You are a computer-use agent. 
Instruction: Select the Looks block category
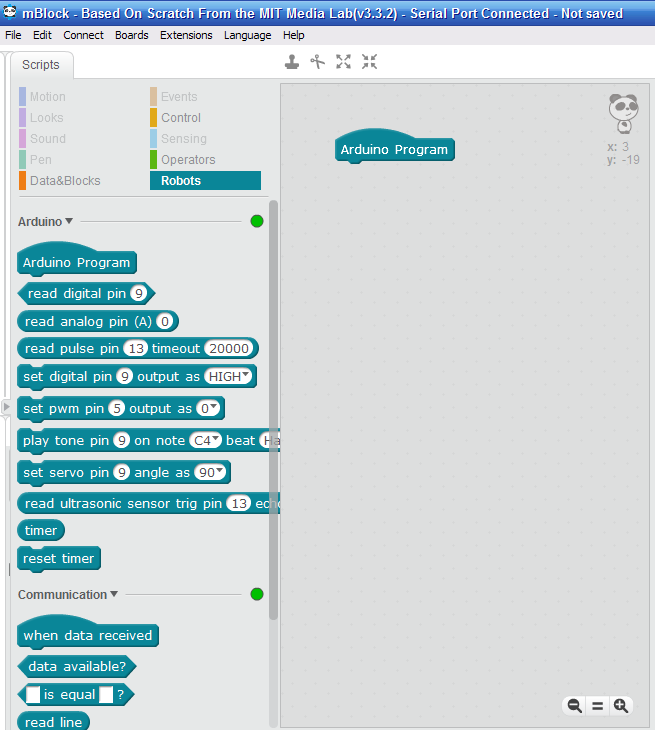click(x=47, y=117)
